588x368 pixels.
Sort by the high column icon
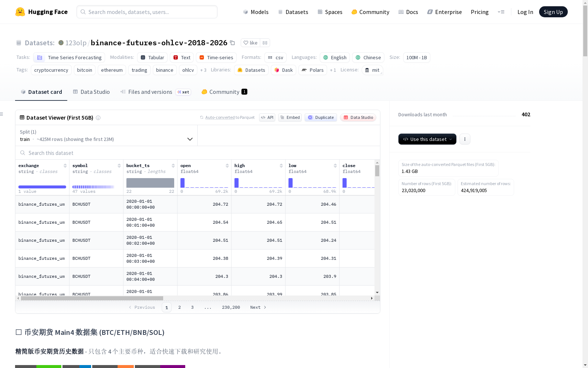[x=281, y=166]
